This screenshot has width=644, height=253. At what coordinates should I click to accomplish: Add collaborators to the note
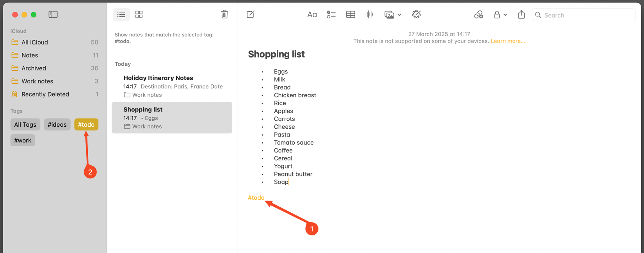pyautogui.click(x=479, y=14)
